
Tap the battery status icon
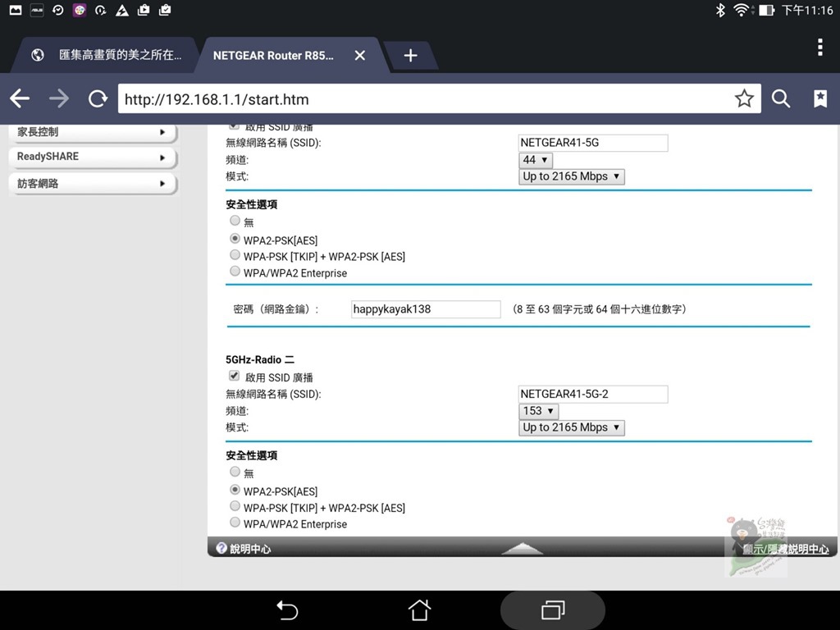(x=767, y=10)
